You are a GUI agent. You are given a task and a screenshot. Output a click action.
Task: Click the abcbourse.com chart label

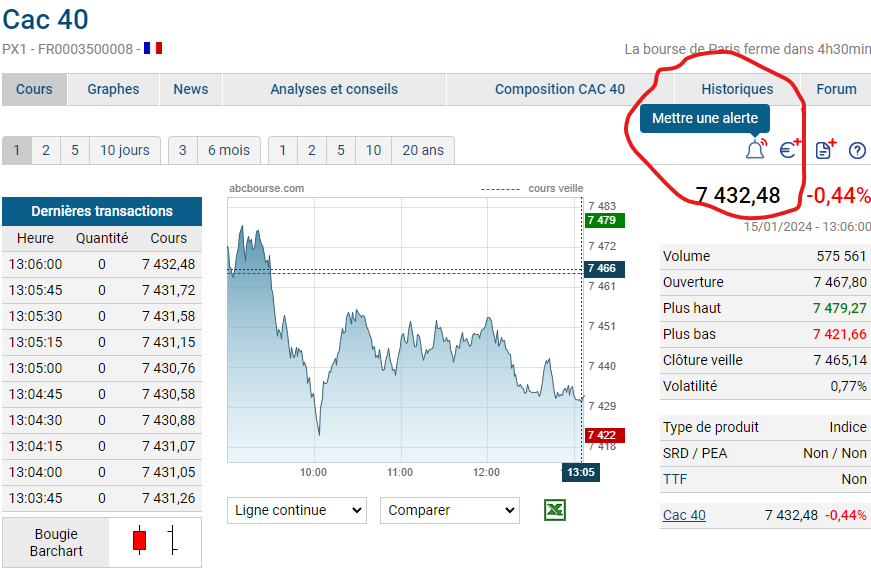tap(267, 189)
